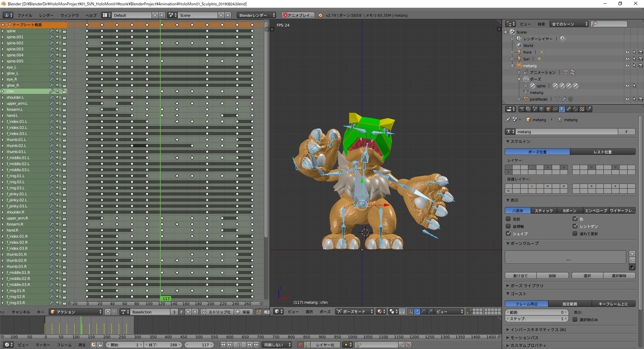Toggle visibility of metarig in outliner
The width and height of the screenshot is (644, 349).
[x=627, y=66]
